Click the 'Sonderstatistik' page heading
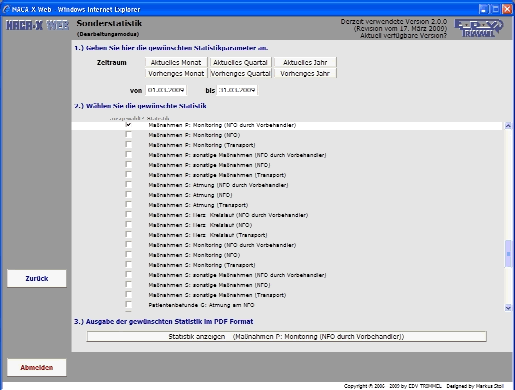Image resolution: width=515 pixels, height=390 pixels. point(109,23)
